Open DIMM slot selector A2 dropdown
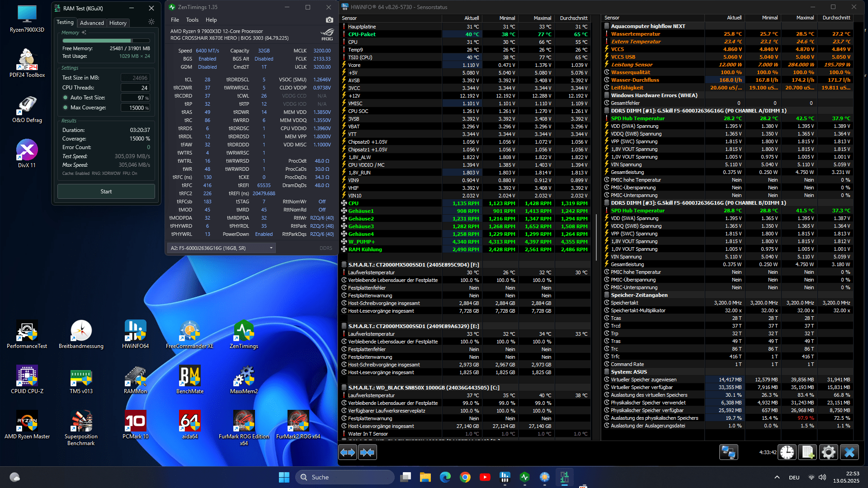The image size is (868, 488). 222,248
